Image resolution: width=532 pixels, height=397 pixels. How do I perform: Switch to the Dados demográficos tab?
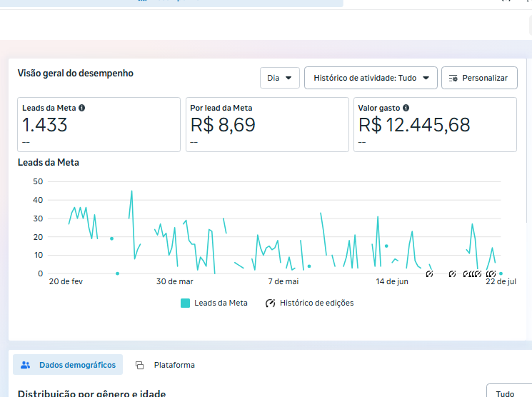[68, 365]
